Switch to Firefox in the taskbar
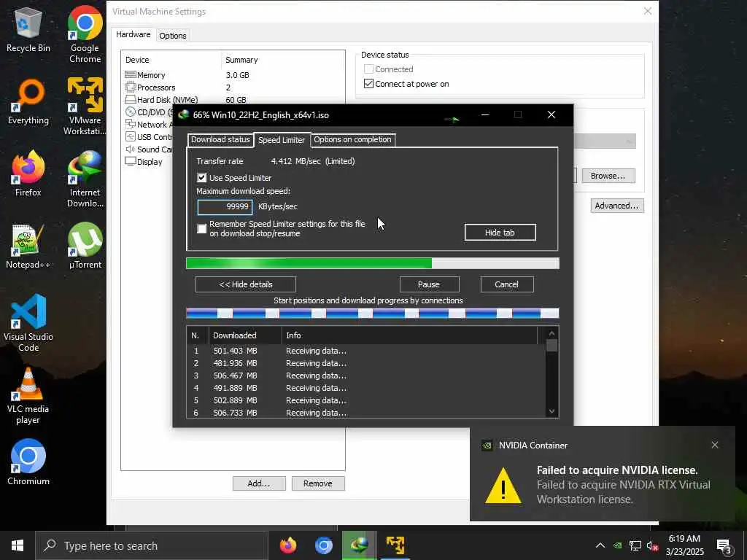The width and height of the screenshot is (747, 560). [x=287, y=545]
